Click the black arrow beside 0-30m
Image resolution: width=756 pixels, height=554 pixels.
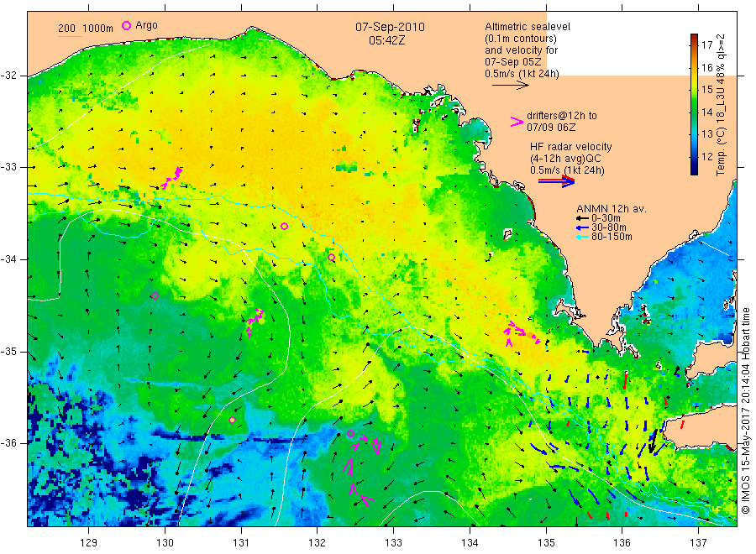pyautogui.click(x=582, y=218)
